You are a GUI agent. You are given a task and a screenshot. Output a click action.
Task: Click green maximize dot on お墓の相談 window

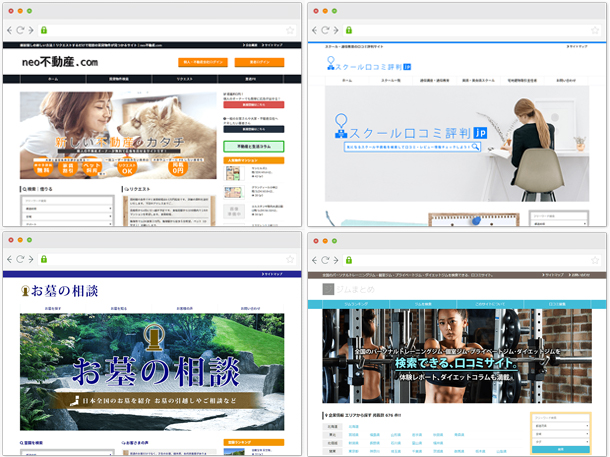tap(30, 240)
